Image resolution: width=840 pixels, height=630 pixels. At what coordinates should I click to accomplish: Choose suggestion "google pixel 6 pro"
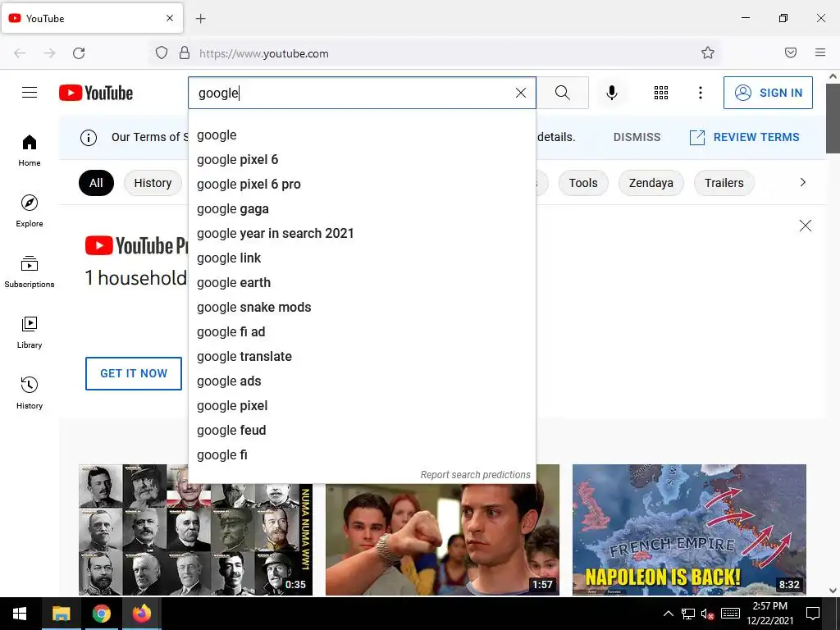(x=362, y=185)
